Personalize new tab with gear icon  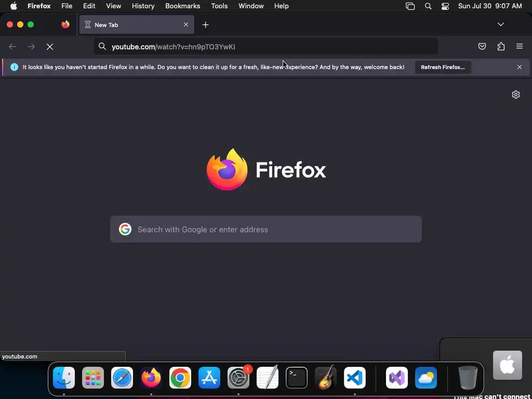(x=516, y=95)
